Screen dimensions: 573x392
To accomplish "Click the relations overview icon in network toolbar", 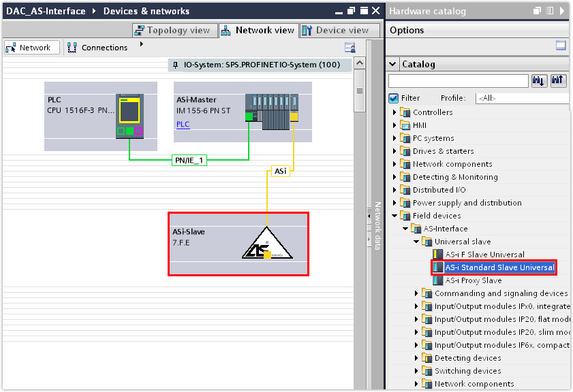I will [x=350, y=48].
